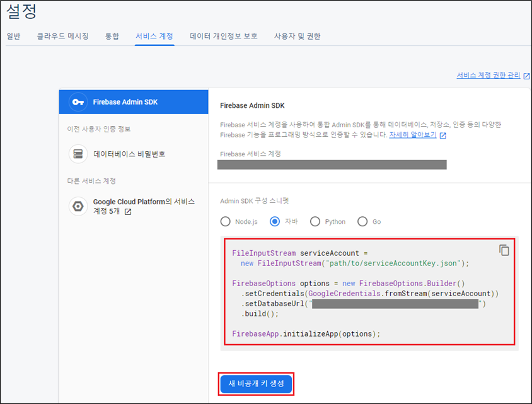Click the .setDatabaseUrl code line

[x=363, y=304]
